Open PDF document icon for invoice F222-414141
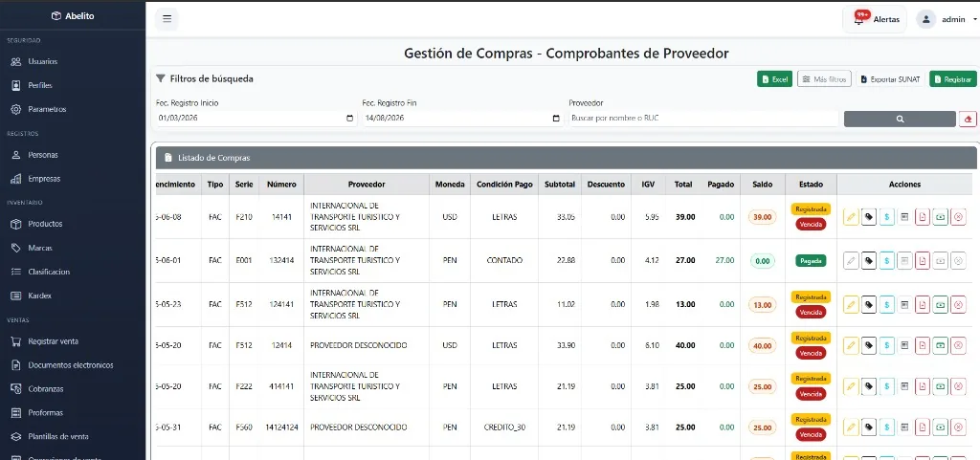The height and width of the screenshot is (460, 980). tap(923, 386)
